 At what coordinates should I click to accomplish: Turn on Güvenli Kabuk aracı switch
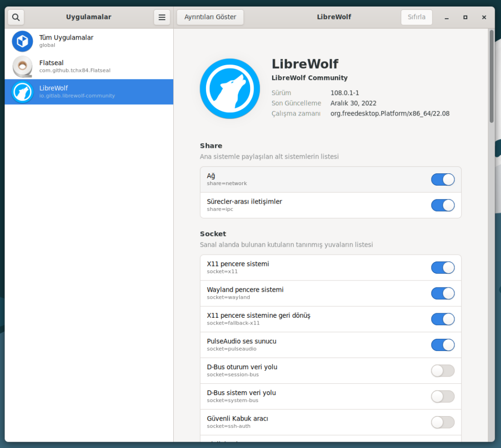(x=442, y=423)
